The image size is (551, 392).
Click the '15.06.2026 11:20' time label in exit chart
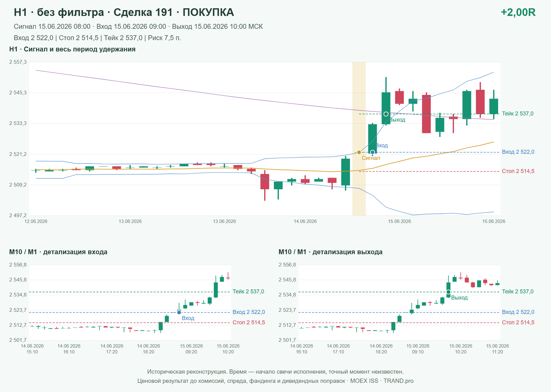(497, 349)
